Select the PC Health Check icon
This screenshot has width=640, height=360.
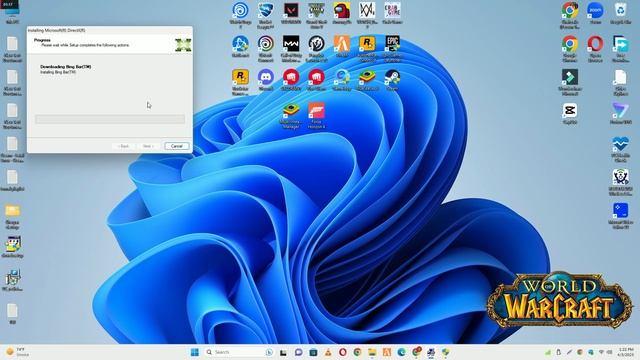[621, 148]
